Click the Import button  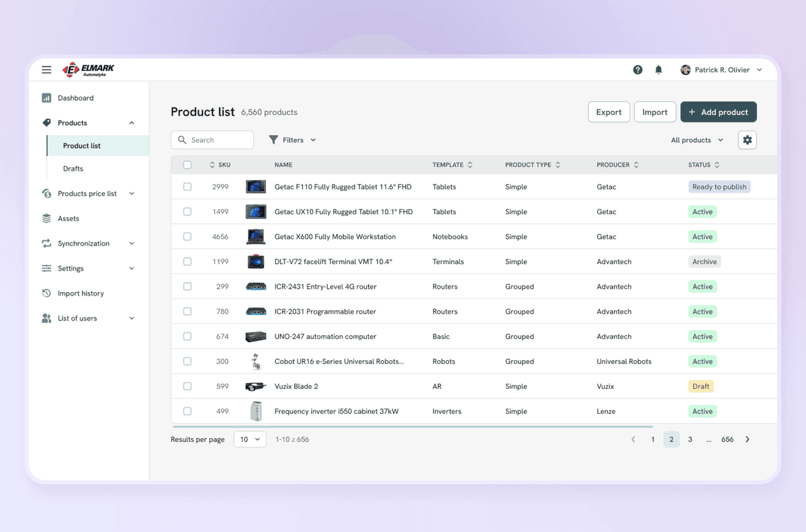click(655, 112)
